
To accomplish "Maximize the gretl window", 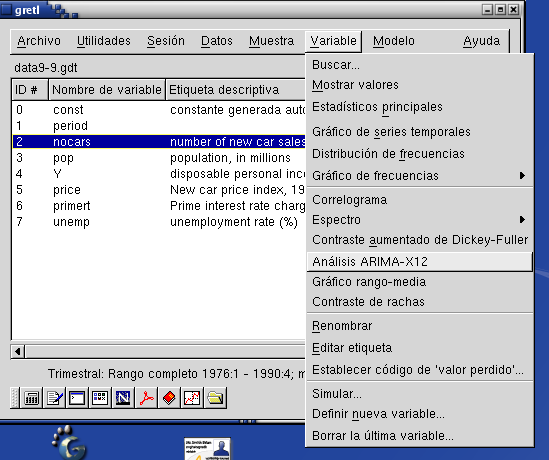I will tap(501, 9).
